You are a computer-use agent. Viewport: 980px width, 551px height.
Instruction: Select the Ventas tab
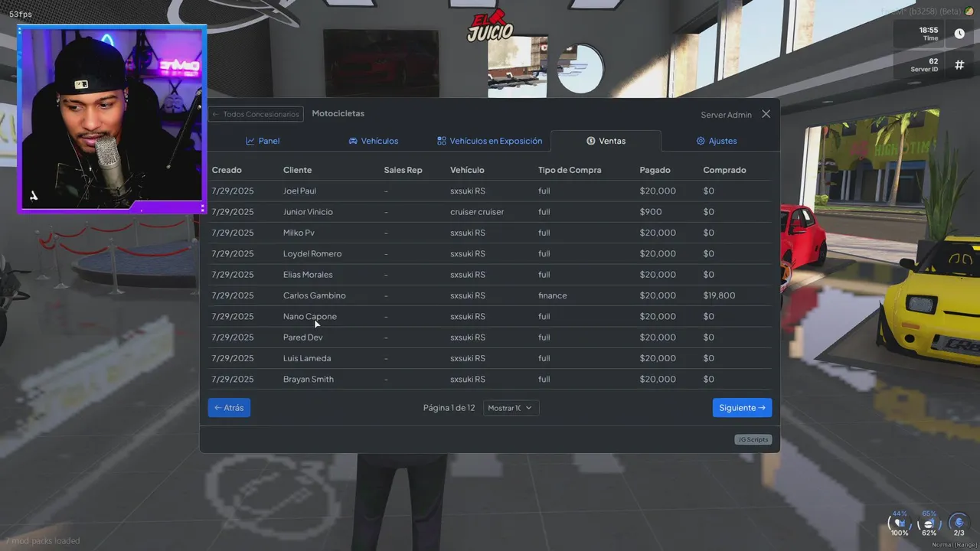pos(606,141)
